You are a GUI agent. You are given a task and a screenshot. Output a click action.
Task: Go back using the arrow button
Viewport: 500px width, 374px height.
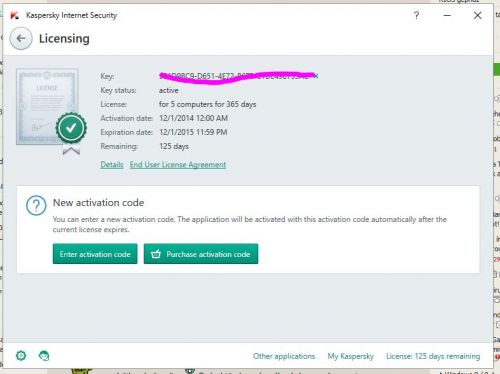[21, 39]
